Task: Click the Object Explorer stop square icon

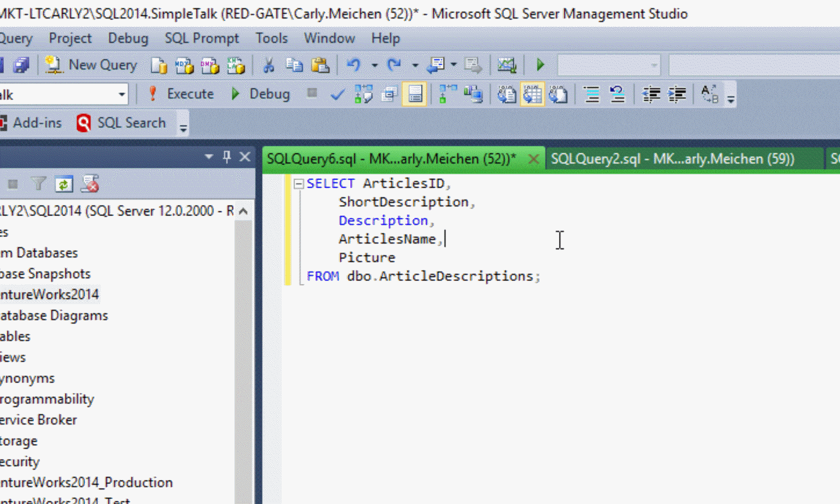Action: click(13, 184)
